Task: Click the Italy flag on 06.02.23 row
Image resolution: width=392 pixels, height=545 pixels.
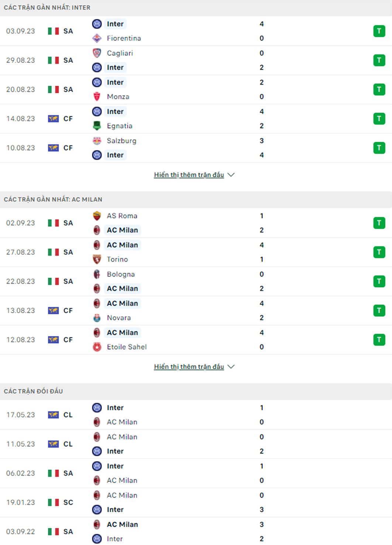Action: click(54, 473)
